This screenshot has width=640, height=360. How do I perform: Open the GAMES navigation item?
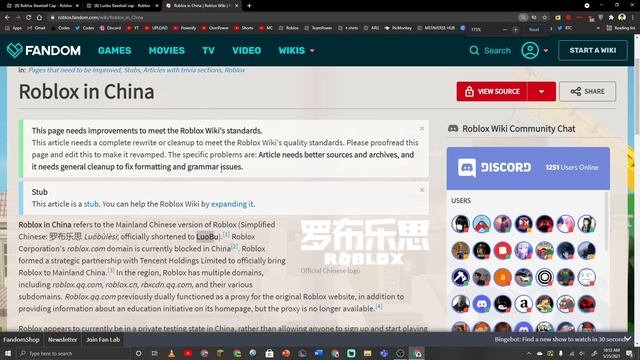pos(115,50)
